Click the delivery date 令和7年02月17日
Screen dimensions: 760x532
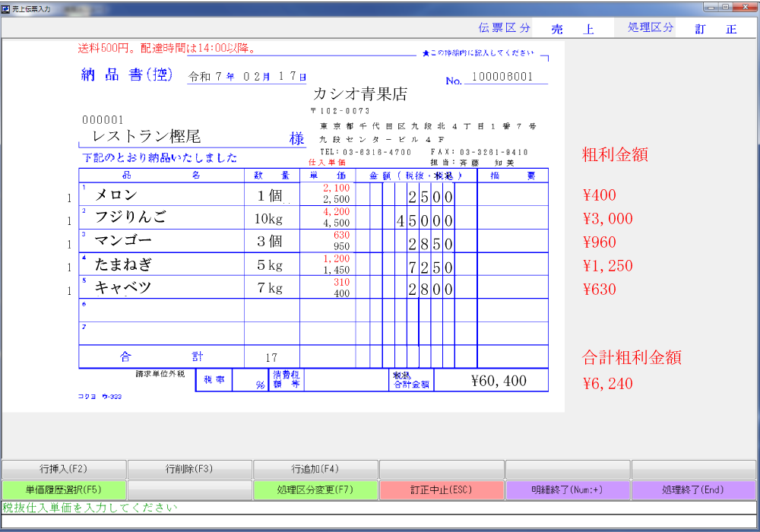click(248, 77)
